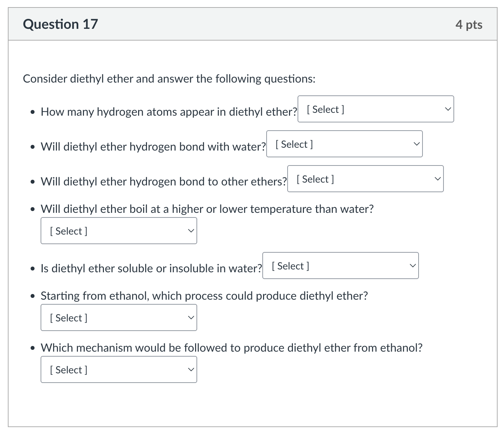Screen dimensions: 504x436
Task: Click the mechanism question bullet text
Action: tap(231, 348)
